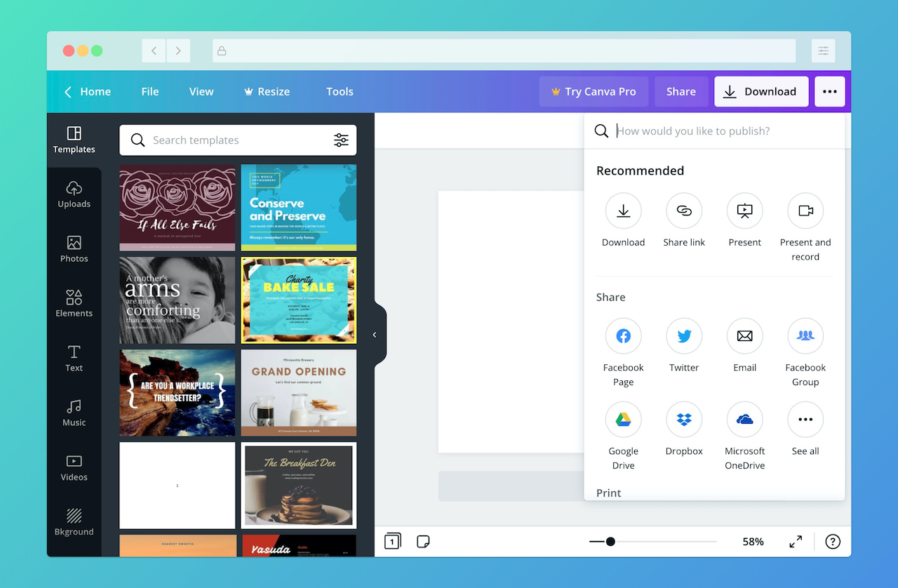The width and height of the screenshot is (898, 588).
Task: Open the page manager icon
Action: 392,541
